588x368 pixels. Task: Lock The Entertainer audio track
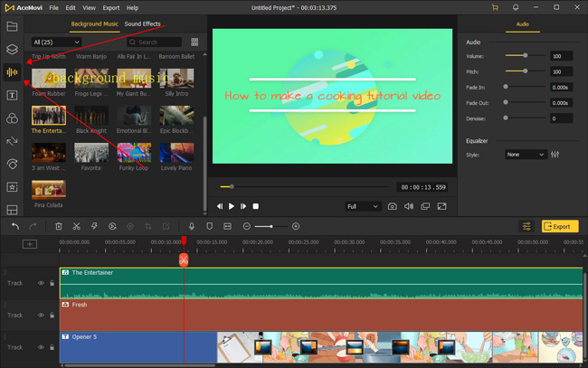coord(52,283)
